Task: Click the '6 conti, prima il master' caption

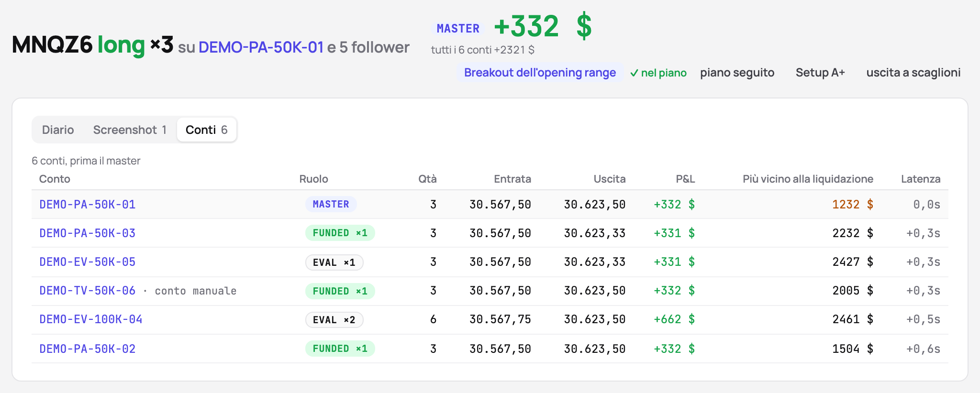Action: coord(86,161)
